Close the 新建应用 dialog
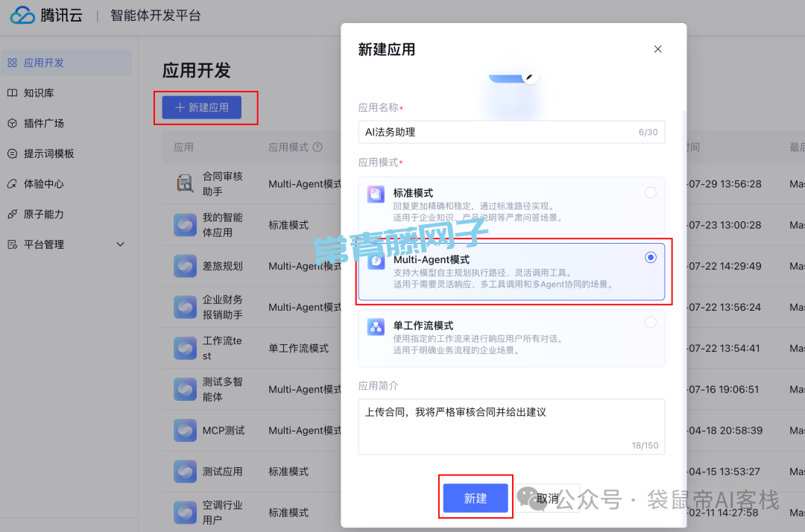 tap(657, 49)
